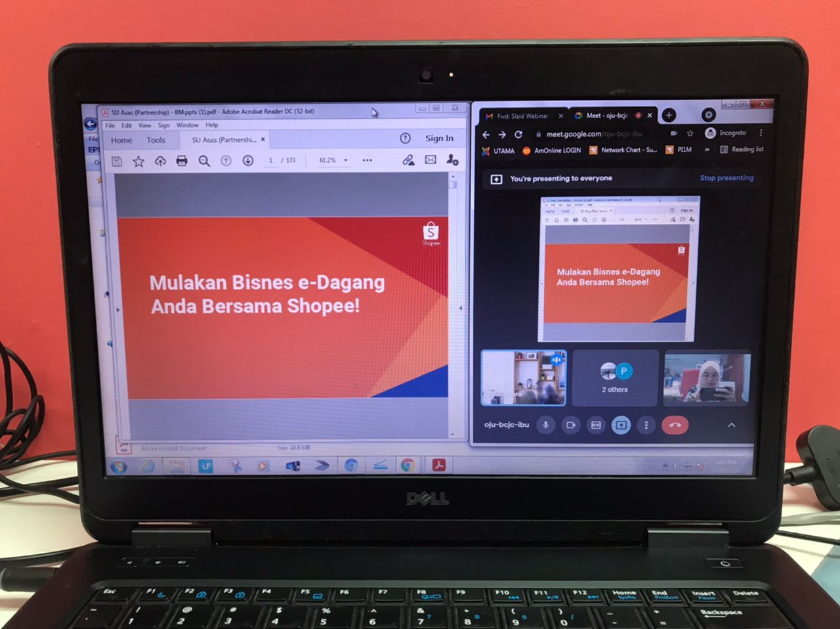Screen dimensions: 840x629
Task: Open the AmOnline LOGIN bookmark
Action: coord(552,150)
